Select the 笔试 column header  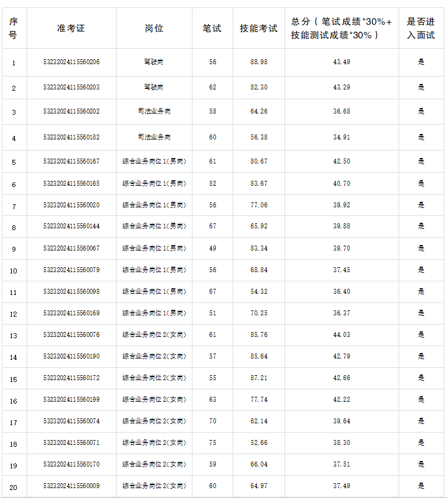coord(212,28)
